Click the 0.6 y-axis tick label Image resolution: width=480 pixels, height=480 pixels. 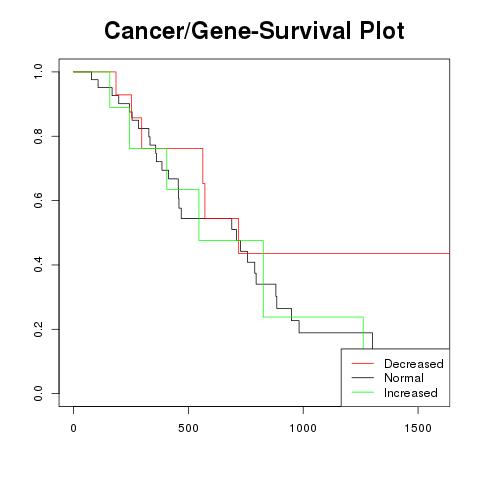click(38, 200)
